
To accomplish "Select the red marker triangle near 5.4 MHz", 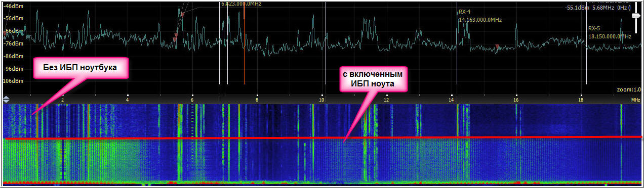I will click(175, 36).
